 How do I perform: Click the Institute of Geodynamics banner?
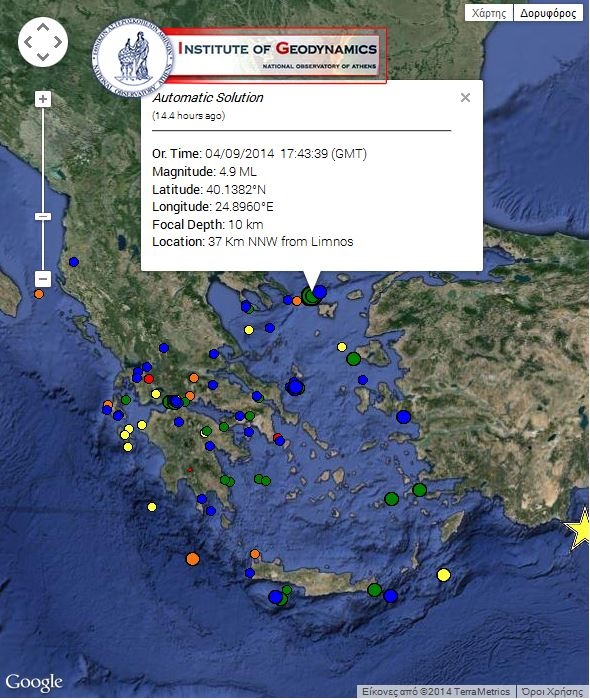point(274,56)
